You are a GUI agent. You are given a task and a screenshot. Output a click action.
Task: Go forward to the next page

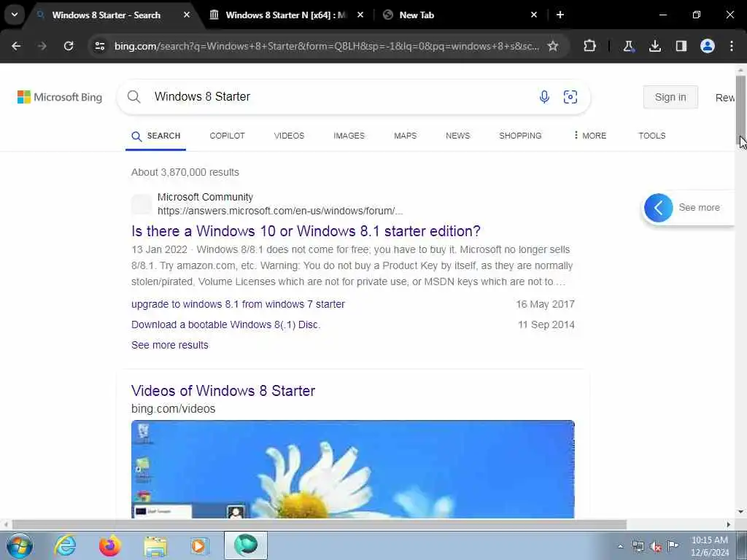[42, 46]
